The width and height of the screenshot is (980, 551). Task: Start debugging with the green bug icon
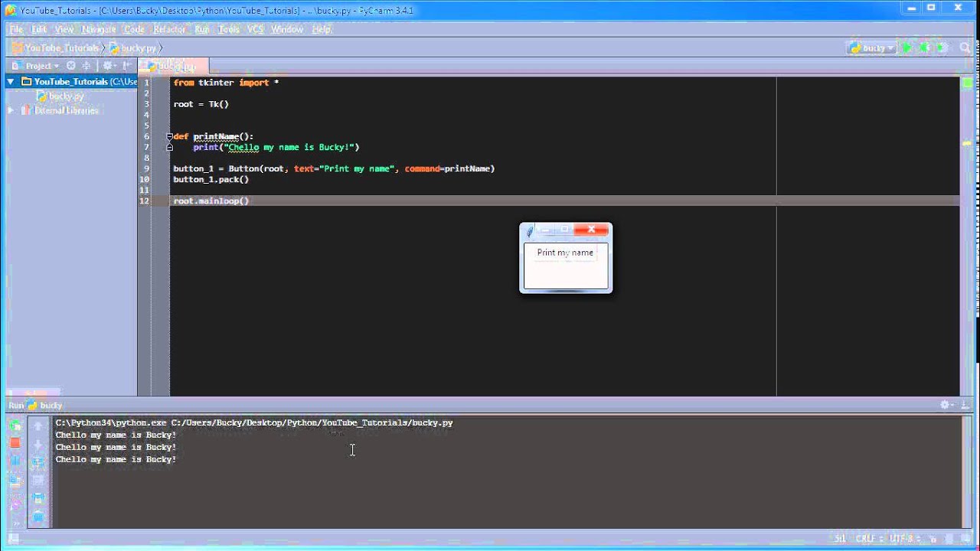925,47
